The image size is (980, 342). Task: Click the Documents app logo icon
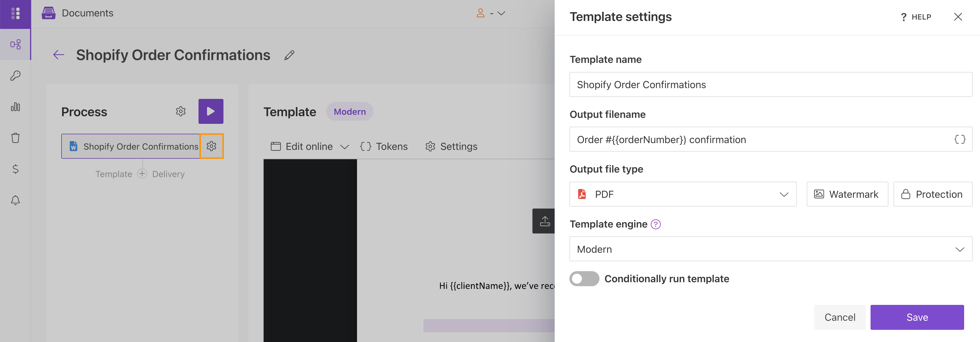click(49, 13)
